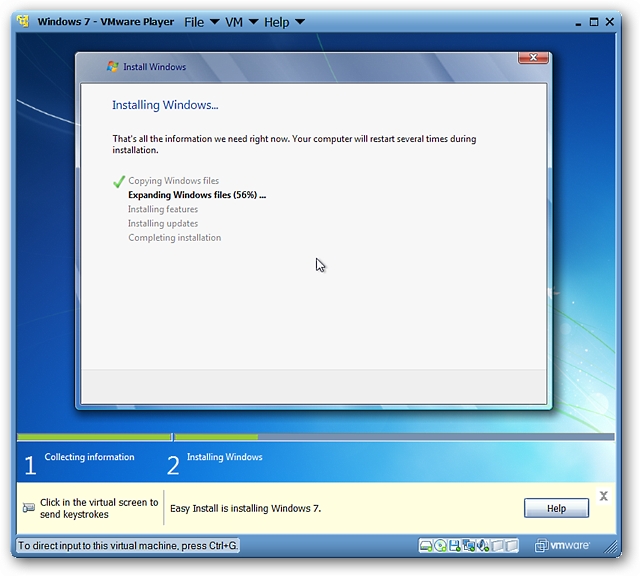Click the Help button in the info bar
Screen dimensions: 640x576
556,508
